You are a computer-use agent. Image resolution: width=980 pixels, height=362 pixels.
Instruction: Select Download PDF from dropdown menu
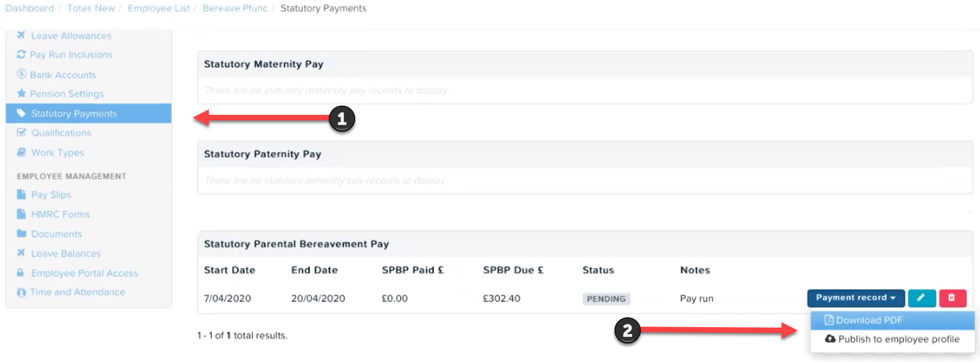click(x=892, y=320)
